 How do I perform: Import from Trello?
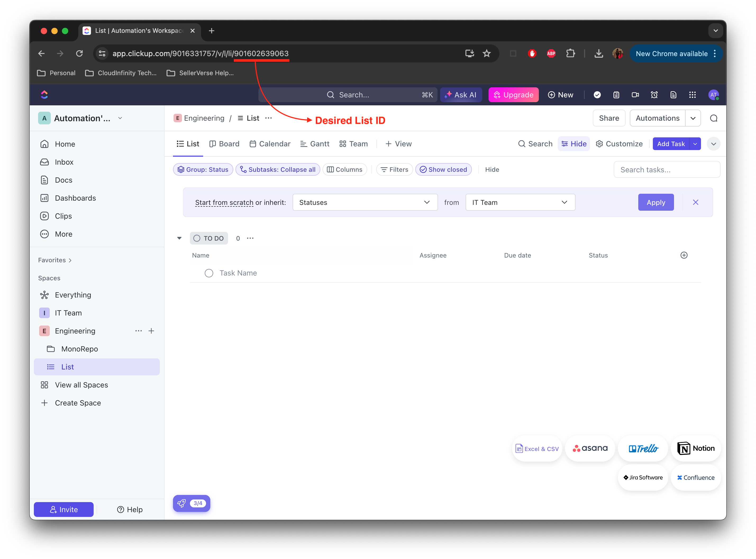[x=643, y=448]
